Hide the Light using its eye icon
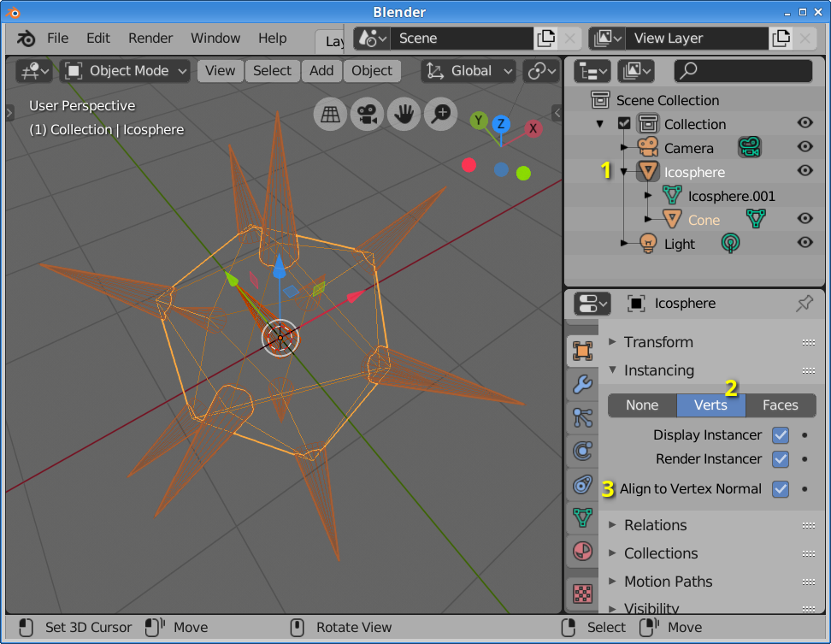The width and height of the screenshot is (831, 644). click(805, 242)
